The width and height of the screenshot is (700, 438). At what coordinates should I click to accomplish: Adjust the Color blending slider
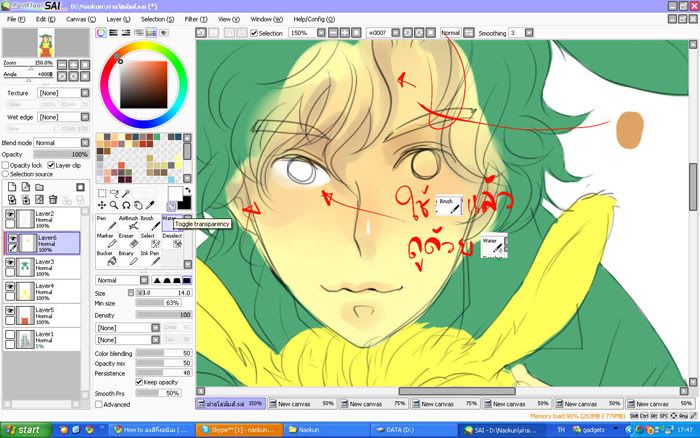coord(163,353)
